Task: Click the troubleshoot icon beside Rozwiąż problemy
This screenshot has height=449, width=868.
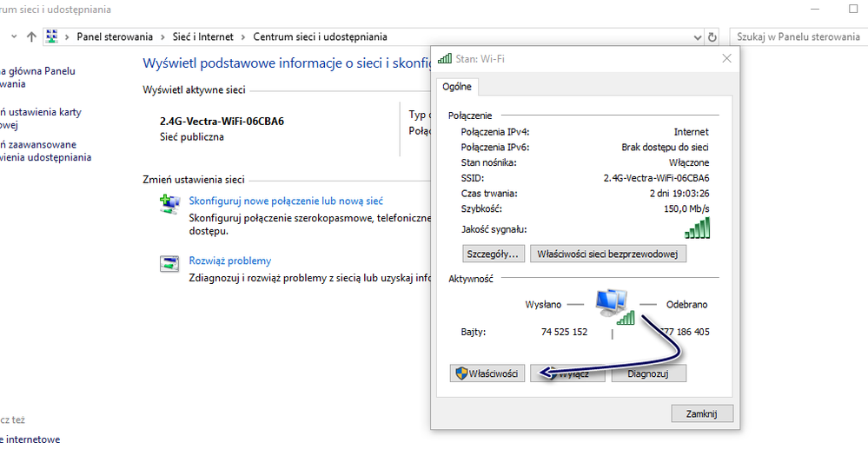Action: (169, 264)
